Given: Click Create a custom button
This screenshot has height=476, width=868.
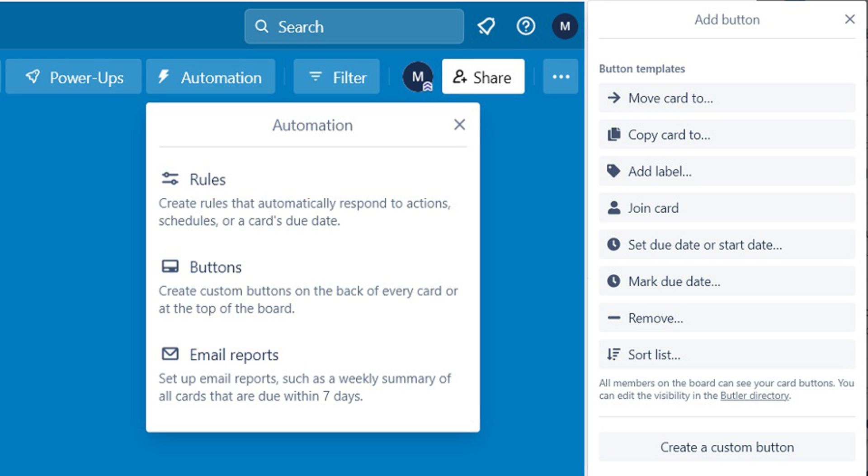Looking at the screenshot, I should (726, 447).
